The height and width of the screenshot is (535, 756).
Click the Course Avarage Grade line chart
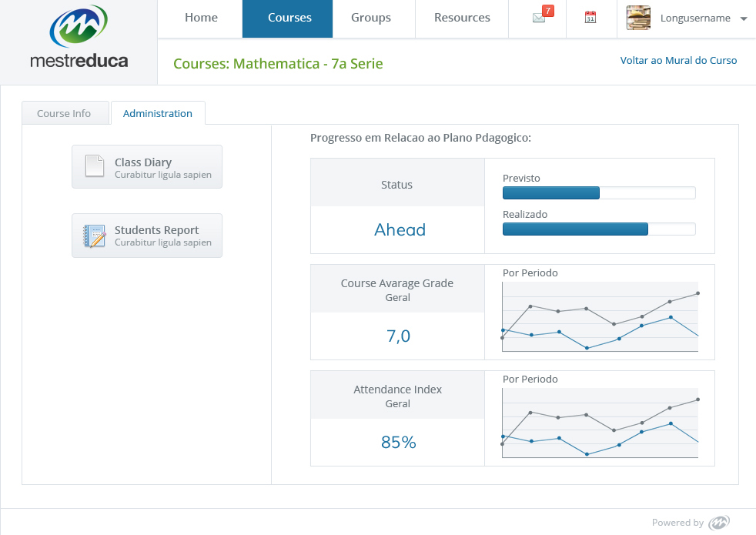pyautogui.click(x=600, y=316)
